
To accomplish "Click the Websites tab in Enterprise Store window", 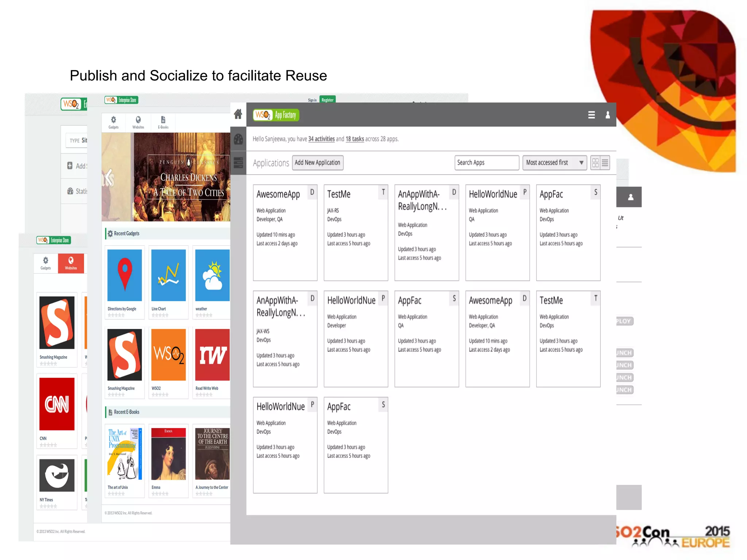I will point(138,122).
